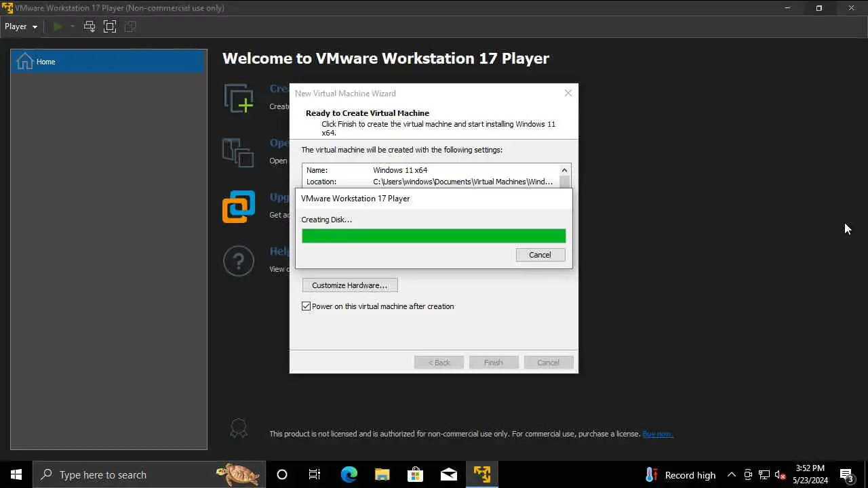
Task: Click the Record high weather widget
Action: coord(680,474)
